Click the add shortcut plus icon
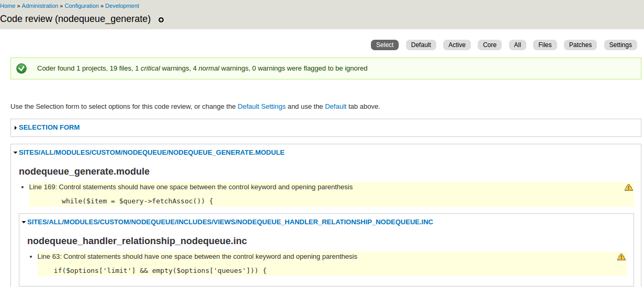The width and height of the screenshot is (644, 287). (161, 20)
